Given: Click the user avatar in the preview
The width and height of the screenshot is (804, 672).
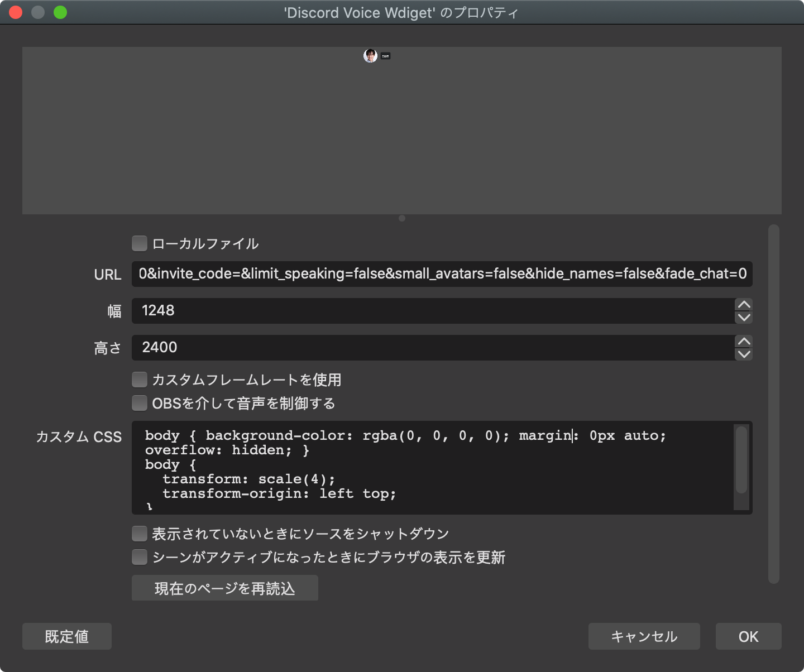Looking at the screenshot, I should tap(370, 55).
